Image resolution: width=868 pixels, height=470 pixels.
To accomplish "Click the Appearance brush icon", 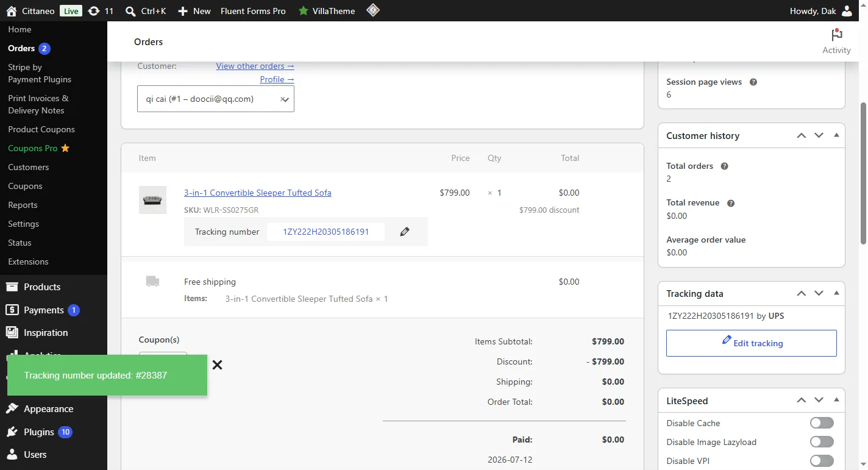I will (x=12, y=408).
